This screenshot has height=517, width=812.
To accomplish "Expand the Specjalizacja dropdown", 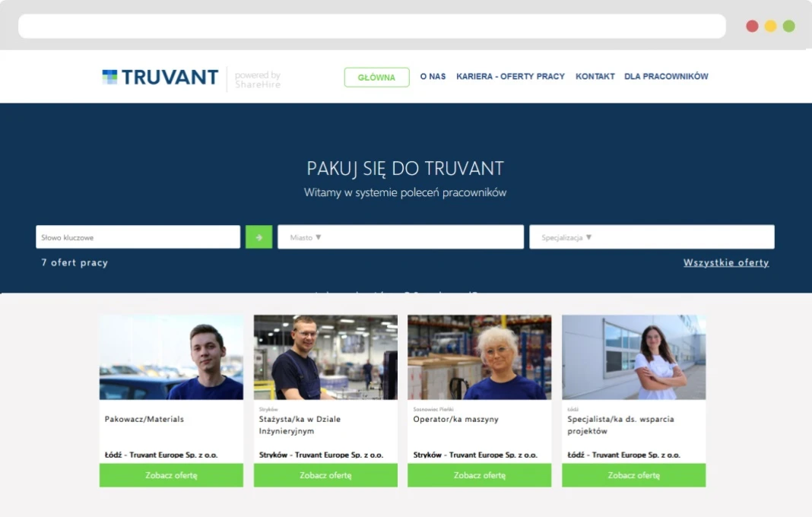I will pos(652,236).
